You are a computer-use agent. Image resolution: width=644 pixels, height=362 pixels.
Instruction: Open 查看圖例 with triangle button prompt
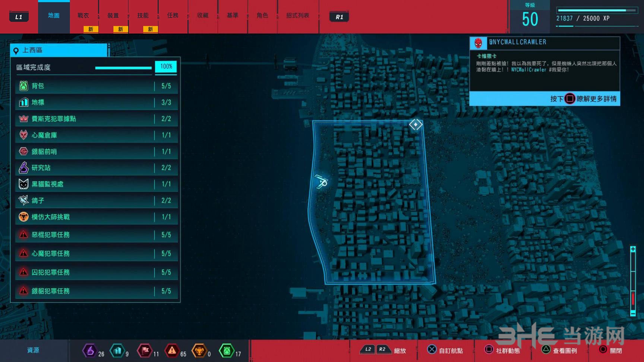[x=559, y=350]
